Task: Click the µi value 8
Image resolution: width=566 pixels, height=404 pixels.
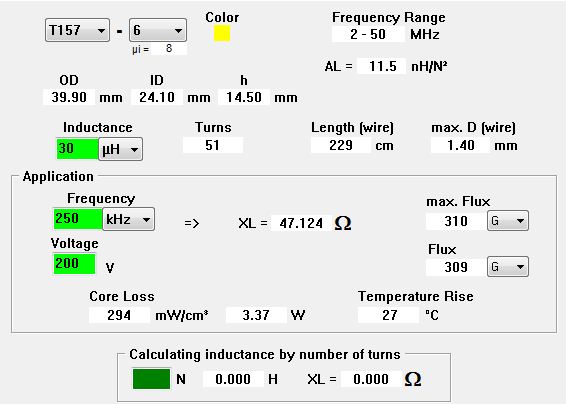Action: coord(169,49)
